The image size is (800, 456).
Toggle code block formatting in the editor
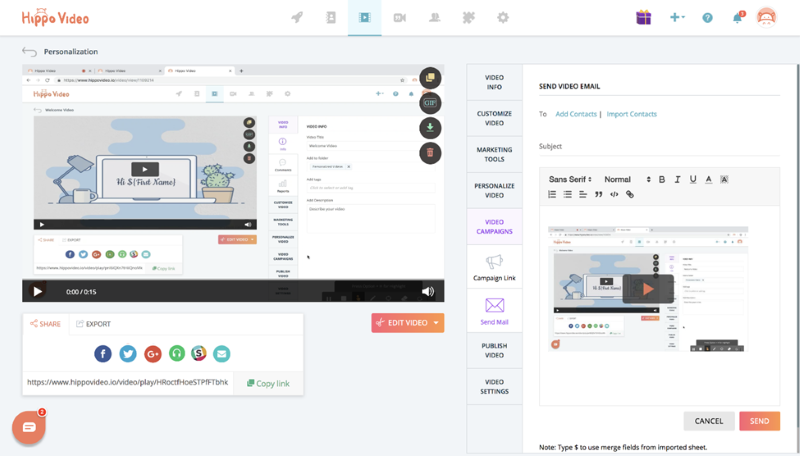click(x=614, y=194)
